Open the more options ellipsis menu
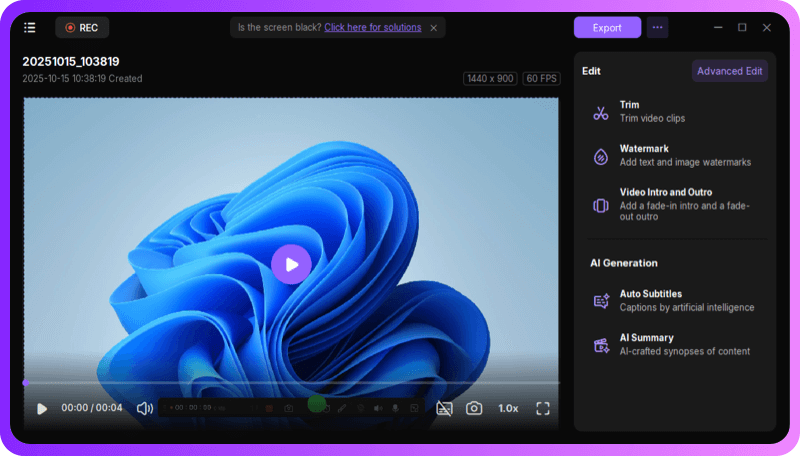Screen dimensions: 800x456 point(657,28)
